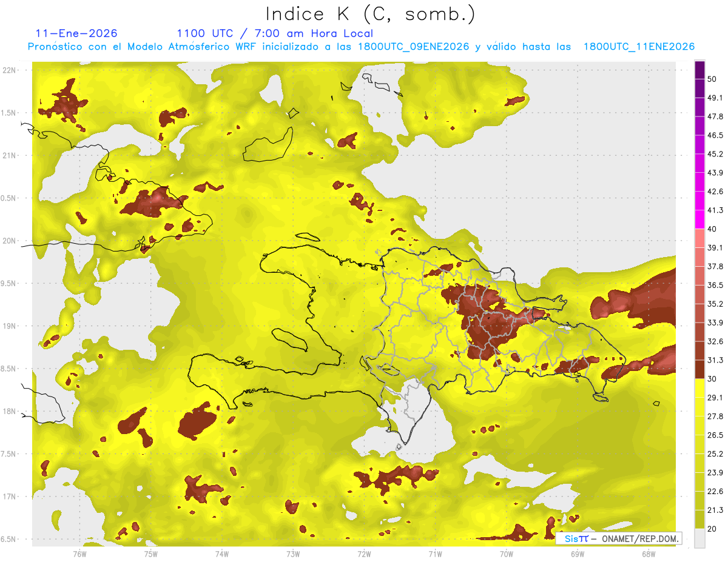The width and height of the screenshot is (728, 562).
Task: Click the "29.1" color scale value
Action: coord(715,398)
